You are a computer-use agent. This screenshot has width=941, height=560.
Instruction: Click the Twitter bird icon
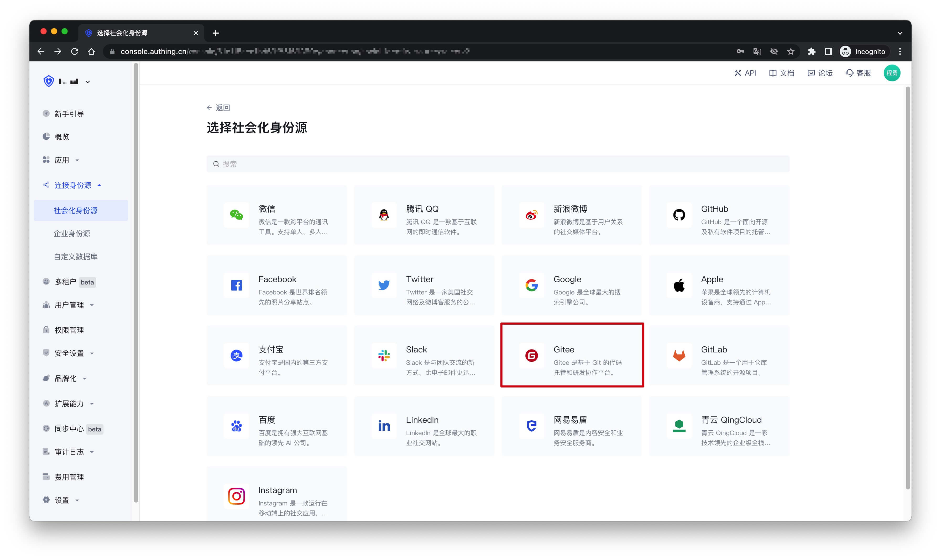(x=384, y=285)
